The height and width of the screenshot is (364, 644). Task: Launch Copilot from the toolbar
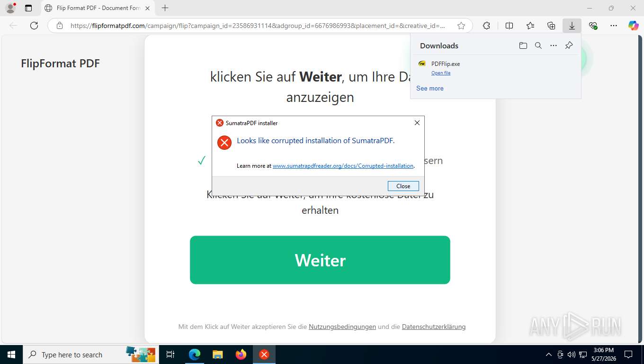pos(633,26)
